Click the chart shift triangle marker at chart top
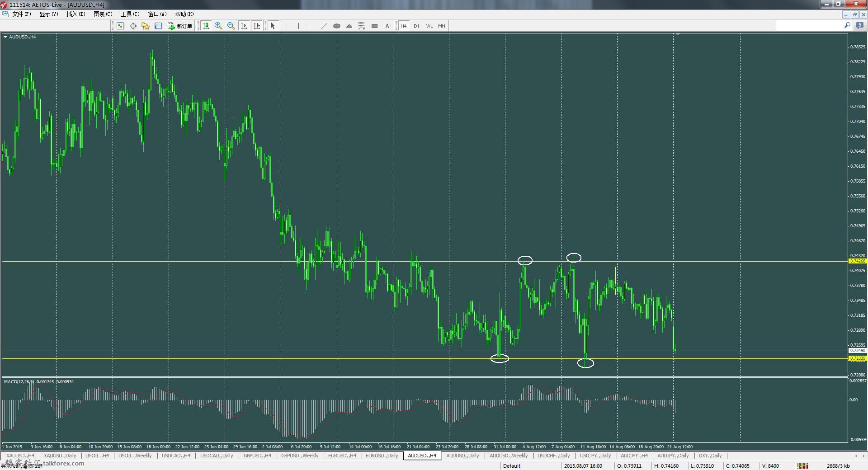Screen dimensions: 868x470 pos(677,34)
